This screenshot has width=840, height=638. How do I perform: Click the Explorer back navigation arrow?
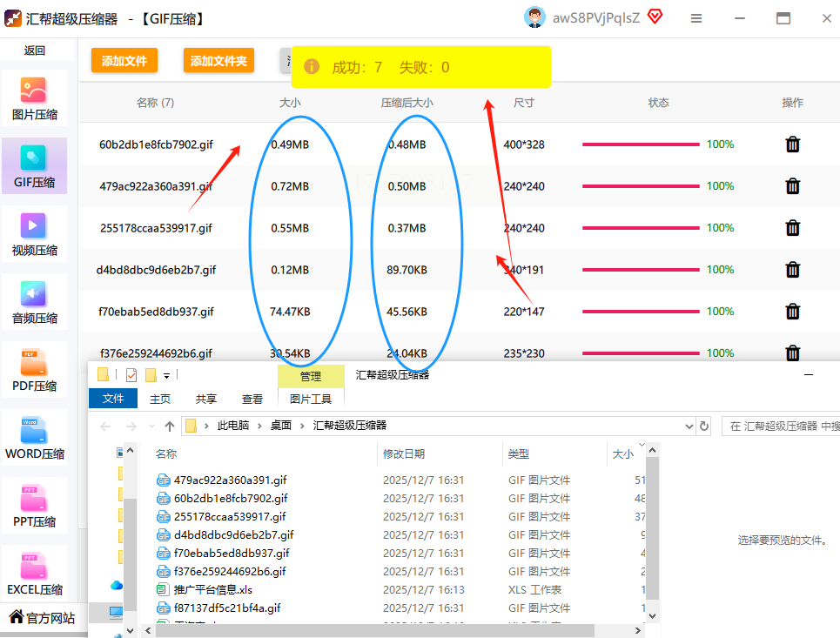point(105,426)
